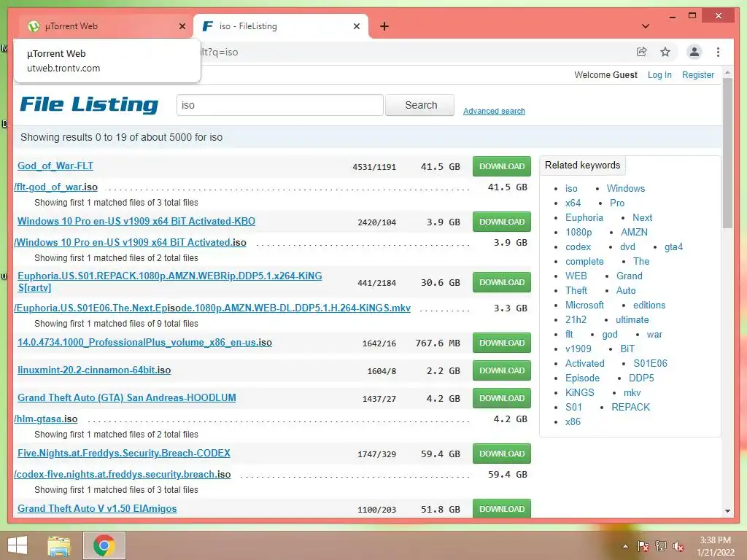Select related keyword x64
The image size is (747, 560).
pos(573,203)
